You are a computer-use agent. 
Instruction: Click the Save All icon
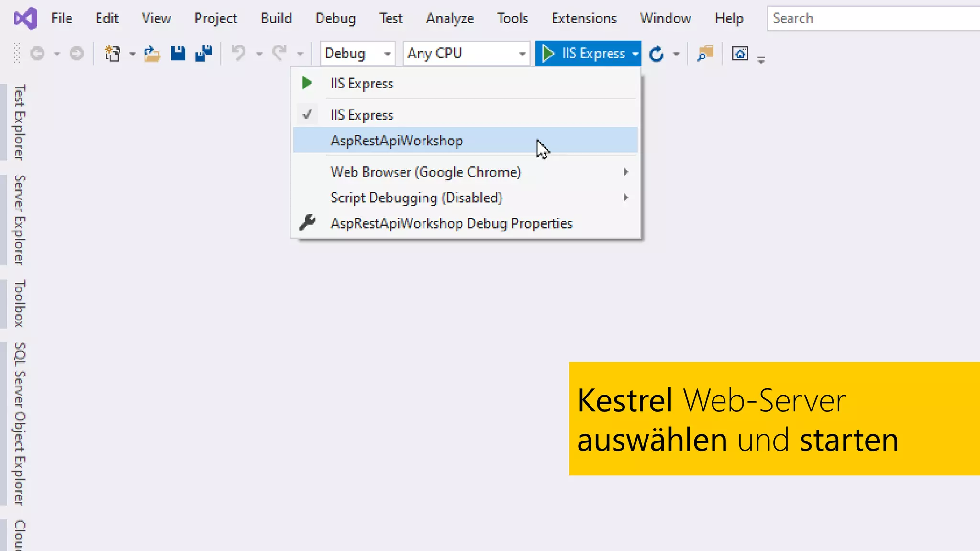(x=204, y=54)
